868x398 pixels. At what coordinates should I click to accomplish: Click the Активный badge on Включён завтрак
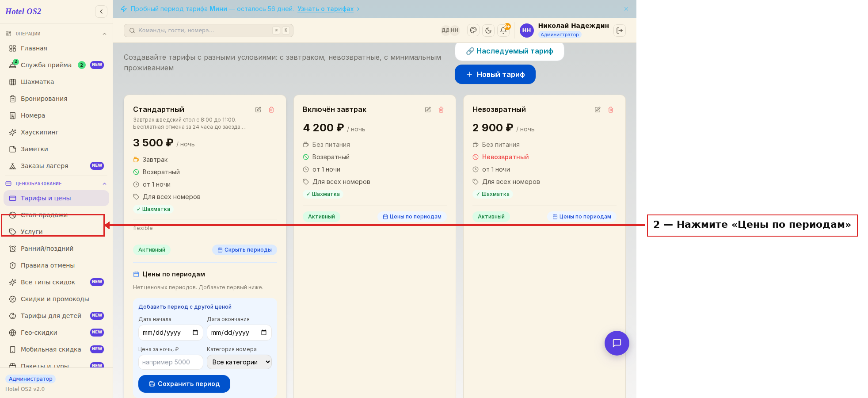[x=321, y=217]
